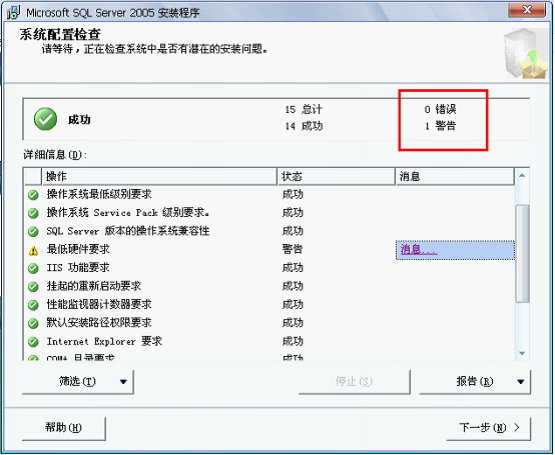Click green check icon for 操作系统最低级别要求
Image resolution: width=555 pixels, height=455 pixels.
pos(33,195)
